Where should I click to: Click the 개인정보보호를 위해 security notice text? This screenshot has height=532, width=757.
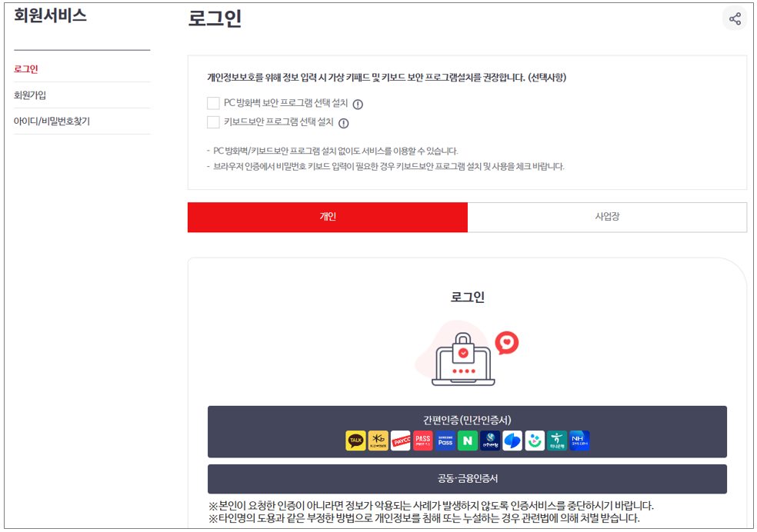click(x=386, y=78)
